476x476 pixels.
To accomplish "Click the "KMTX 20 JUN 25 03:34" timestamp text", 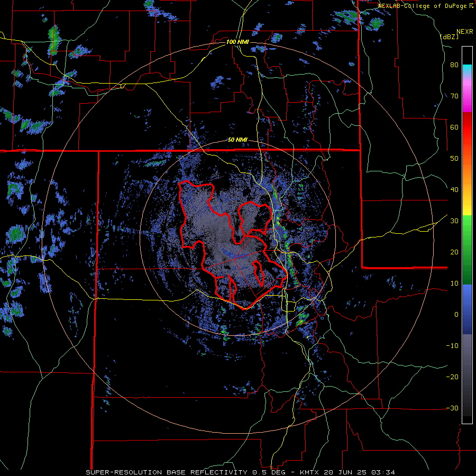I will click(x=347, y=472).
